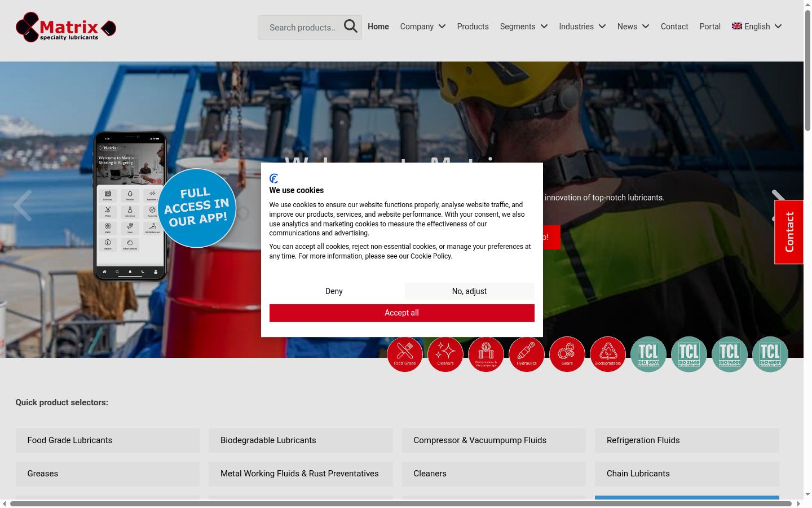Open Compressor & Vacuumpump Fluids selector

click(494, 440)
